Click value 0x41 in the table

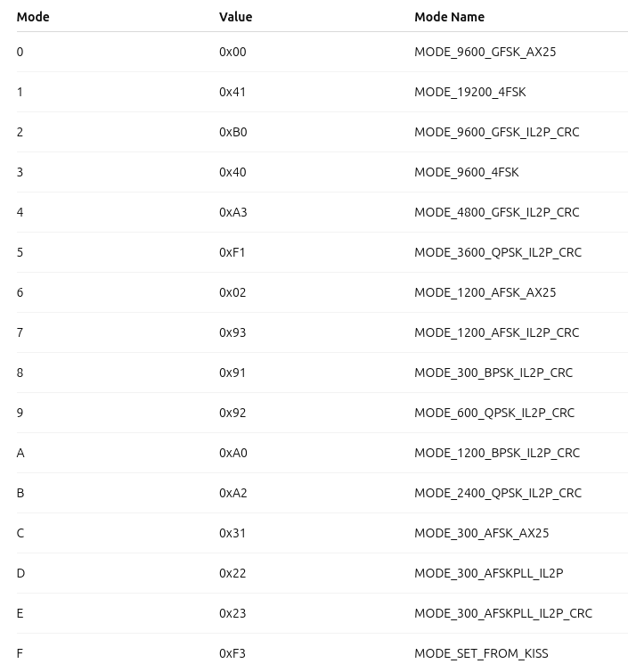pyautogui.click(x=232, y=92)
